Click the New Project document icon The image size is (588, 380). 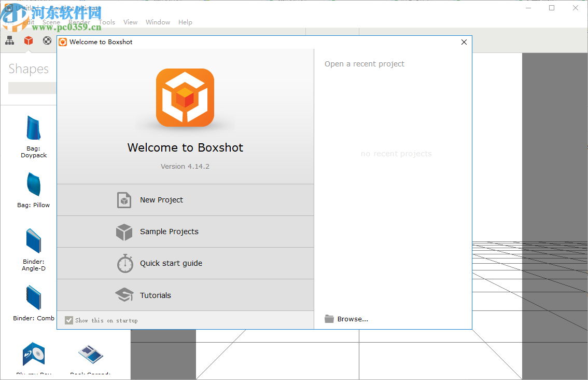pyautogui.click(x=124, y=200)
